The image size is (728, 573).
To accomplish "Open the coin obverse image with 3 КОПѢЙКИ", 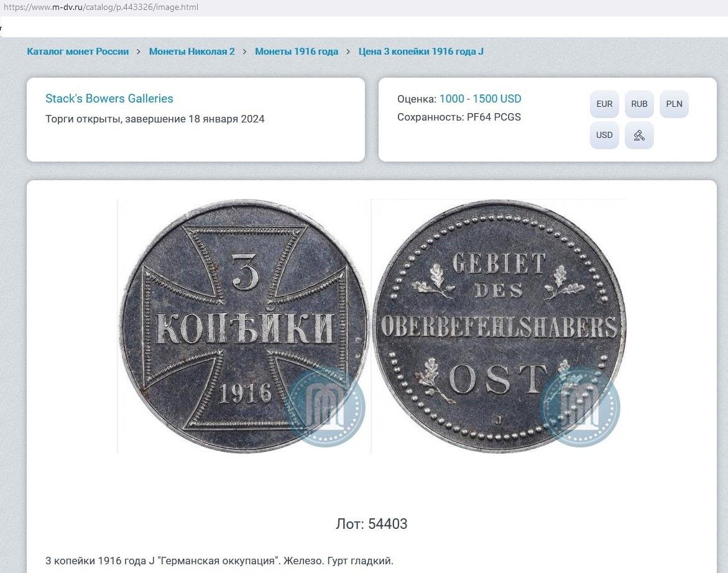I will pos(244,326).
